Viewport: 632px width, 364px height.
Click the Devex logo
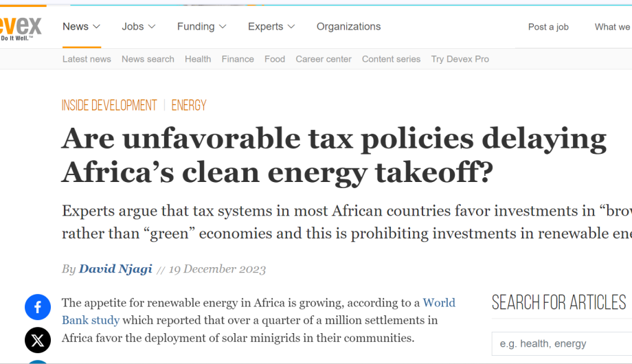(x=20, y=27)
